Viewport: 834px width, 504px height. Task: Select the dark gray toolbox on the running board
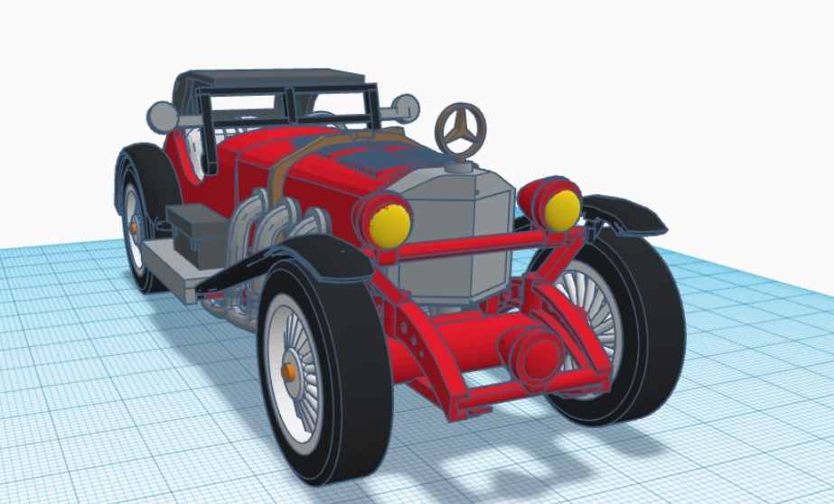pos(197,235)
